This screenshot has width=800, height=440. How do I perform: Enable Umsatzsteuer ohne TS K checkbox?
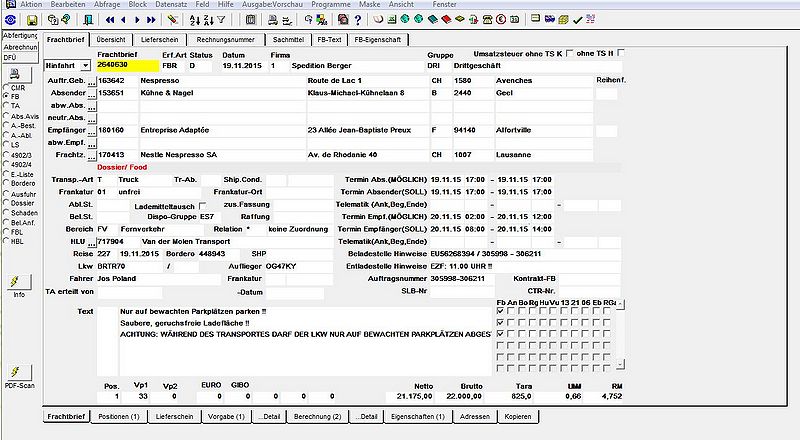[570, 53]
